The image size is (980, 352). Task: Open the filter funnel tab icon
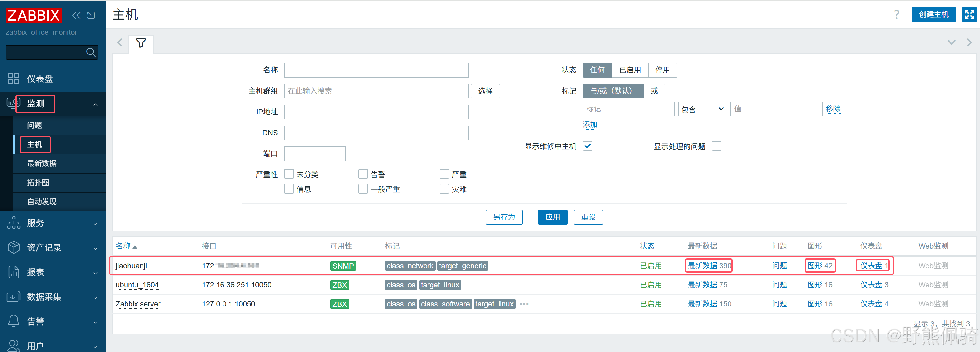[x=141, y=43]
